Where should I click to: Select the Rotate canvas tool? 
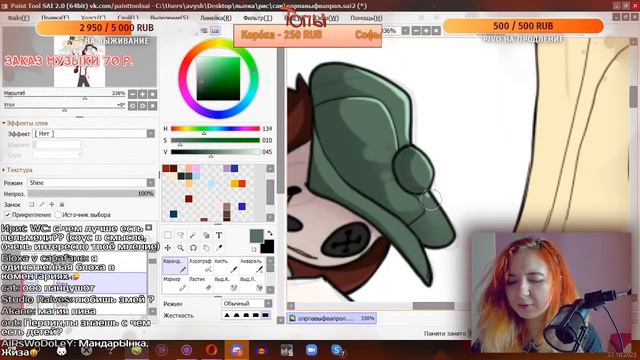click(193, 248)
